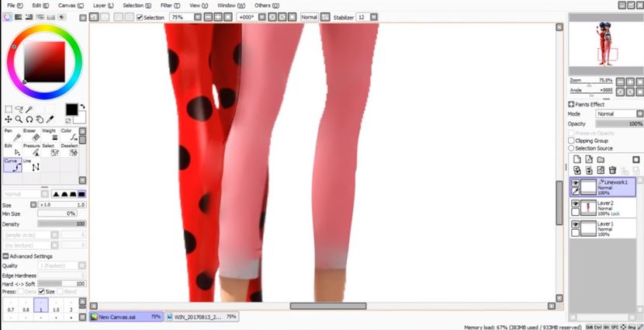Hide Layer2 visibility eye

coord(576,204)
